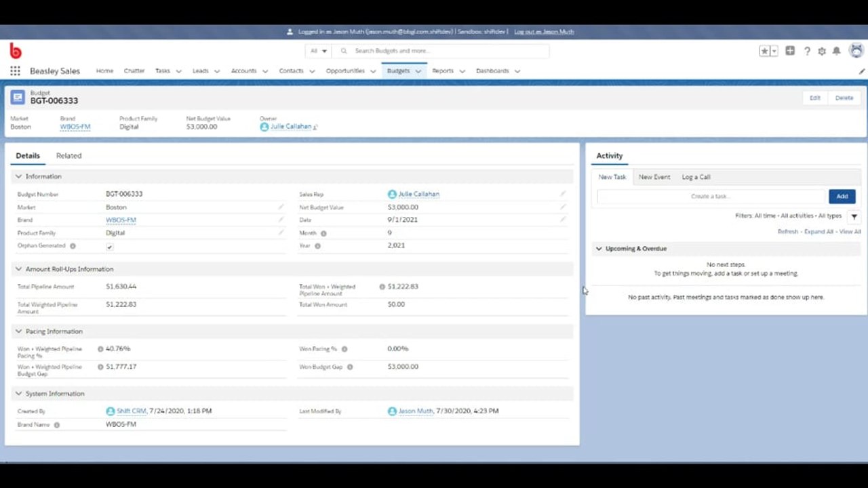Expand the Opportunities tab dropdown arrow
The height and width of the screenshot is (488, 868).
373,71
